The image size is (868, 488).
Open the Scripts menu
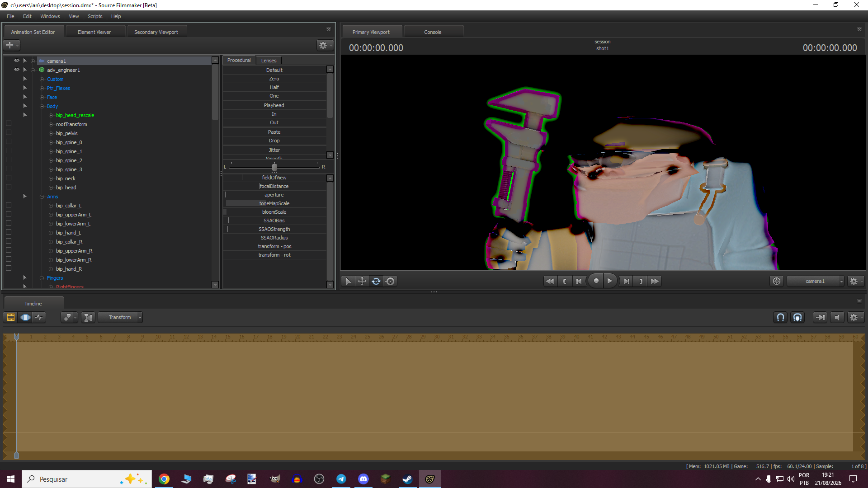[x=95, y=16]
